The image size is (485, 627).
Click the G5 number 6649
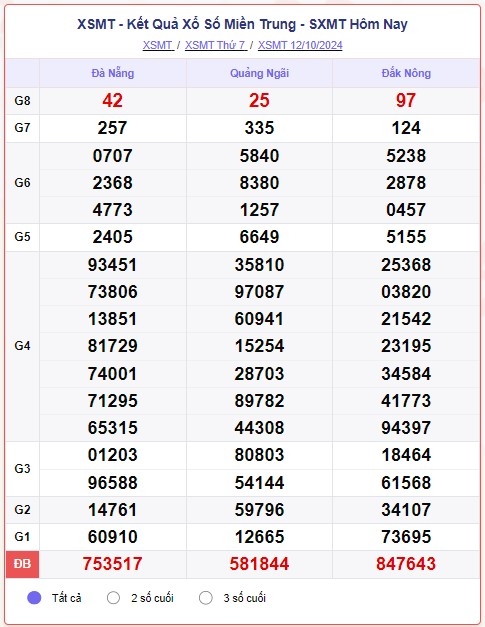[259, 237]
